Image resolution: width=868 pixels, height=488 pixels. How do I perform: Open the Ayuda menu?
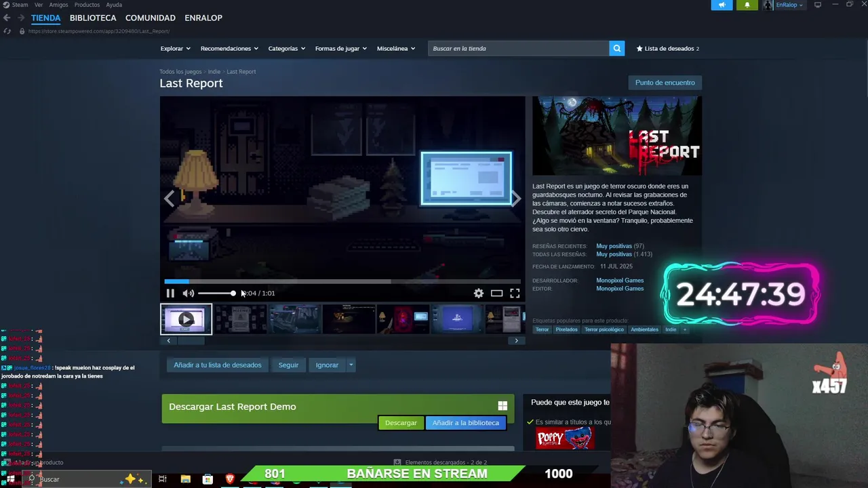(114, 5)
